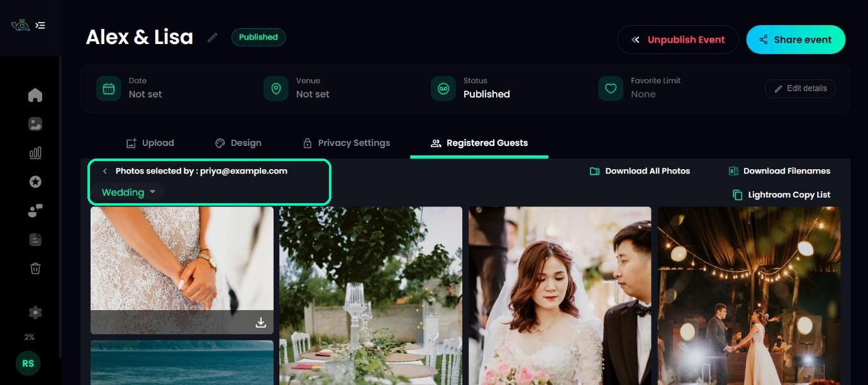The width and height of the screenshot is (868, 385).
Task: Open the ocean water photo
Action: pos(182,363)
